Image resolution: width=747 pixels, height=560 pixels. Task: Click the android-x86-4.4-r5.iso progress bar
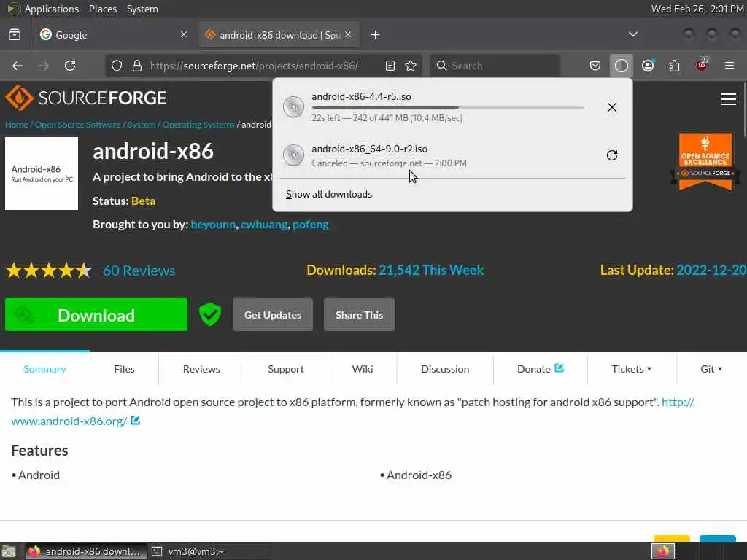pyautogui.click(x=448, y=108)
